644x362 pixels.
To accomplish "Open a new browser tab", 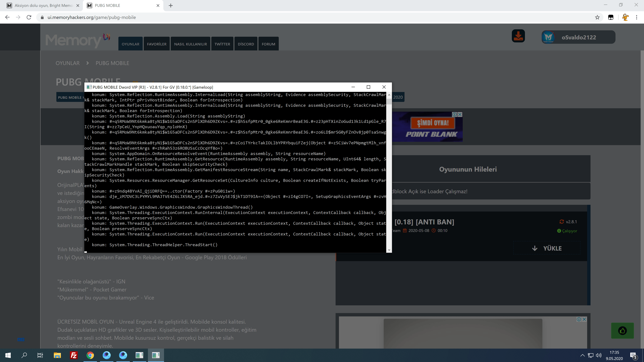I will tap(171, 6).
